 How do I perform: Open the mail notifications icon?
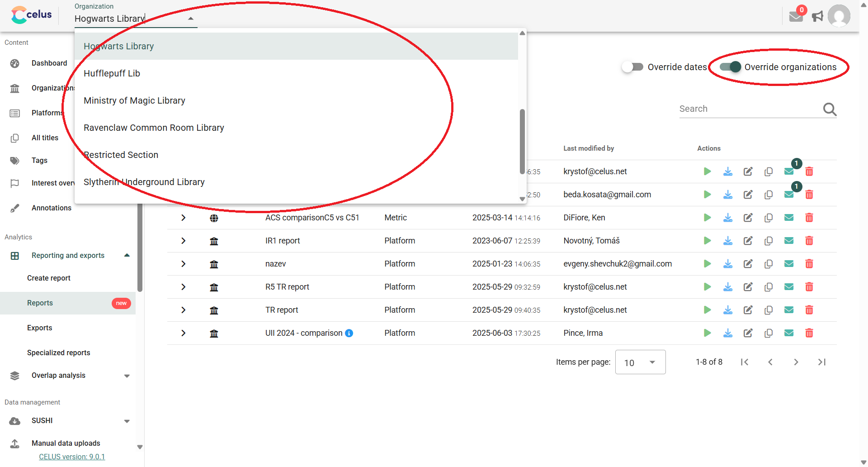click(796, 16)
